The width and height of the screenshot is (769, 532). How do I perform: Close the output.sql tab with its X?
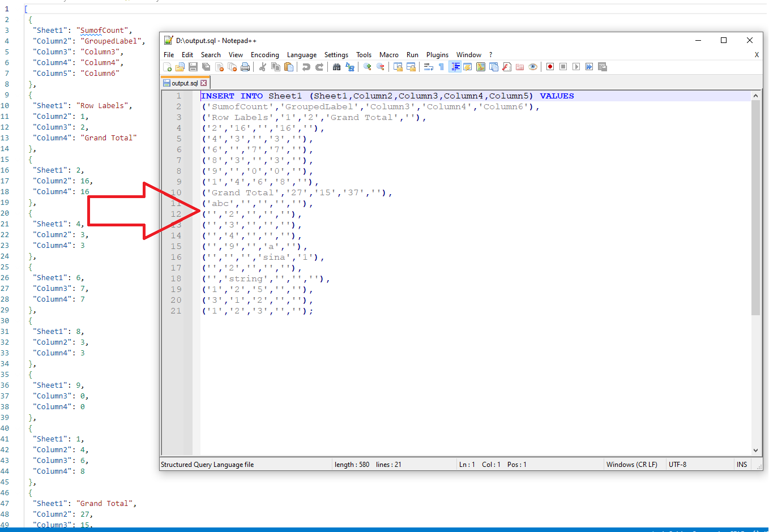point(204,83)
